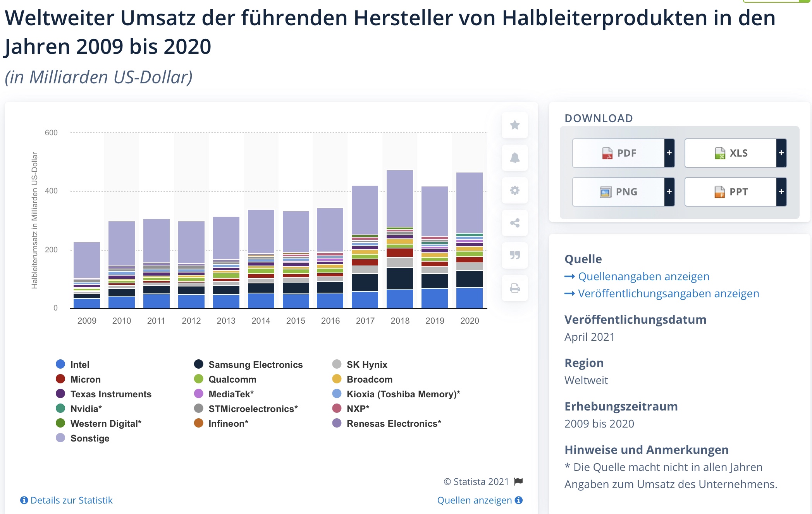The image size is (812, 514).
Task: Click the quotation mark cite icon
Action: click(x=514, y=255)
